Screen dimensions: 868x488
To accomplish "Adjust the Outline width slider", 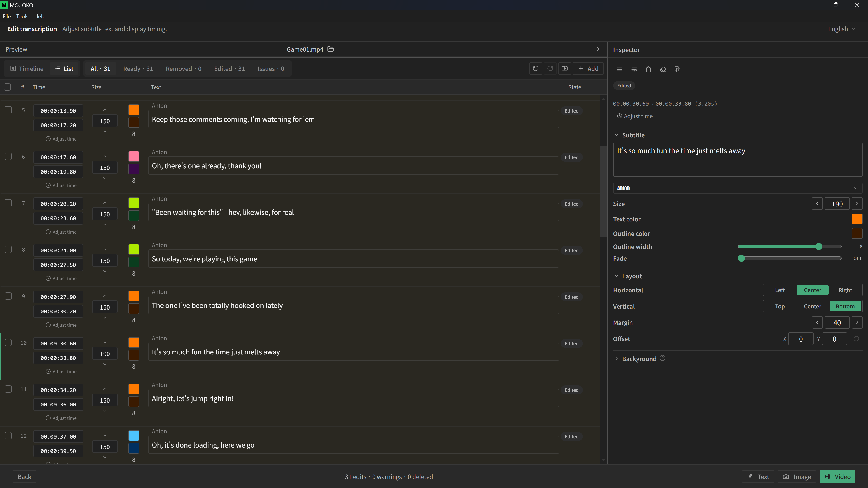I will tap(790, 247).
